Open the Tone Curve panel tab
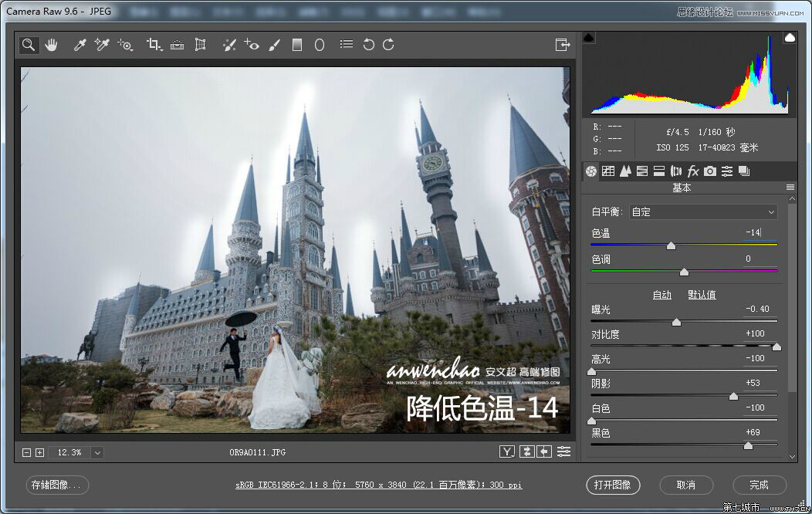 608,171
